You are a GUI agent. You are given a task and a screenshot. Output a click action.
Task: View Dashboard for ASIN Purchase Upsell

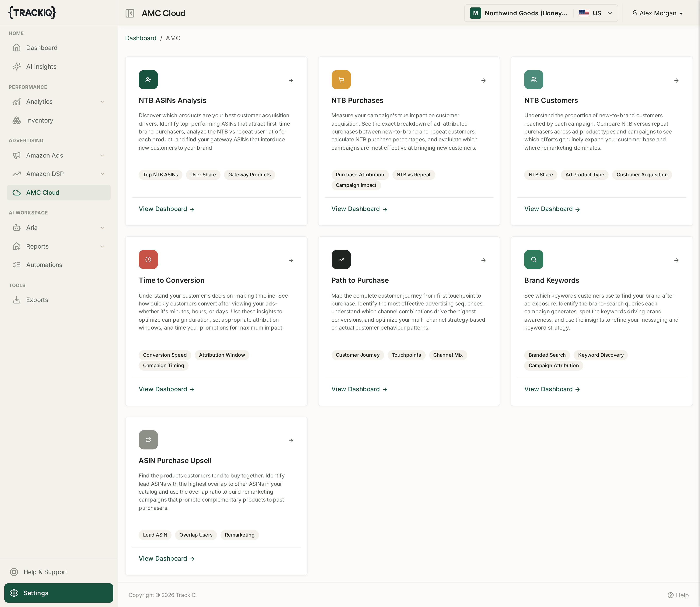(166, 559)
